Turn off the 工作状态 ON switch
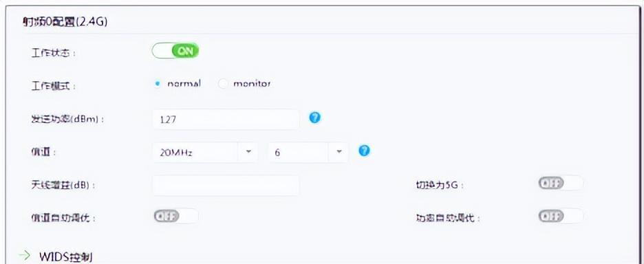Screen dimensions: 644x264 tap(175, 51)
